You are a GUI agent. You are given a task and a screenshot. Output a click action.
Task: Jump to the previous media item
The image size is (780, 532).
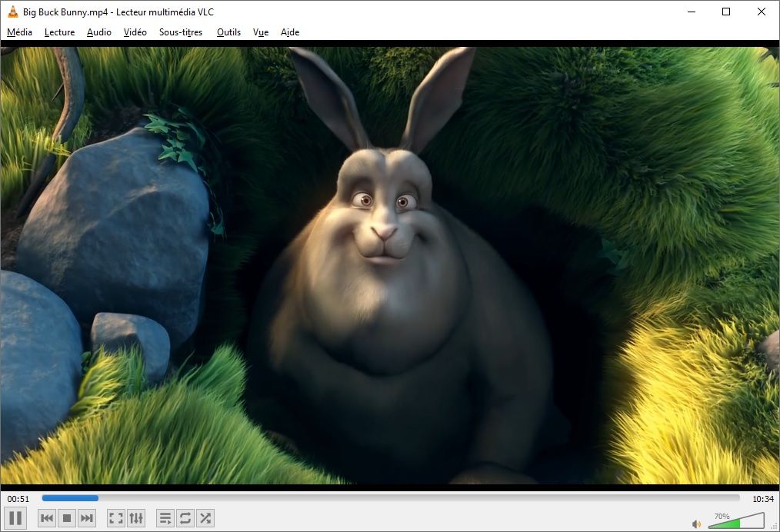tap(47, 519)
